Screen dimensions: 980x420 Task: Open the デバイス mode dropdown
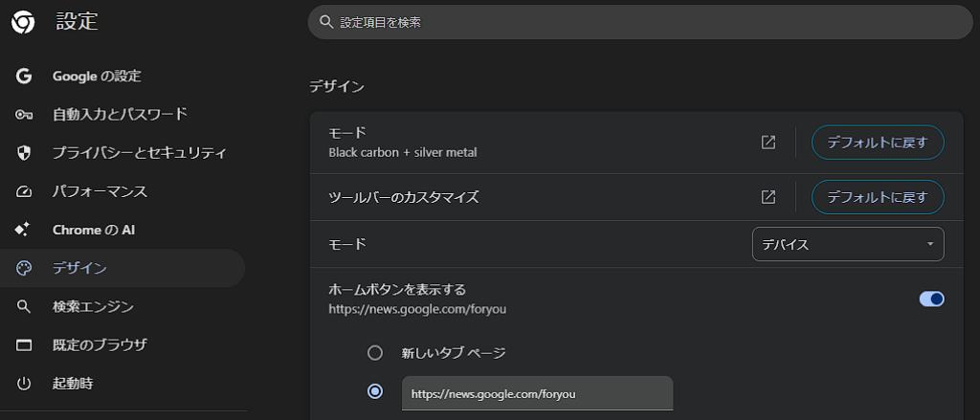[x=848, y=244]
